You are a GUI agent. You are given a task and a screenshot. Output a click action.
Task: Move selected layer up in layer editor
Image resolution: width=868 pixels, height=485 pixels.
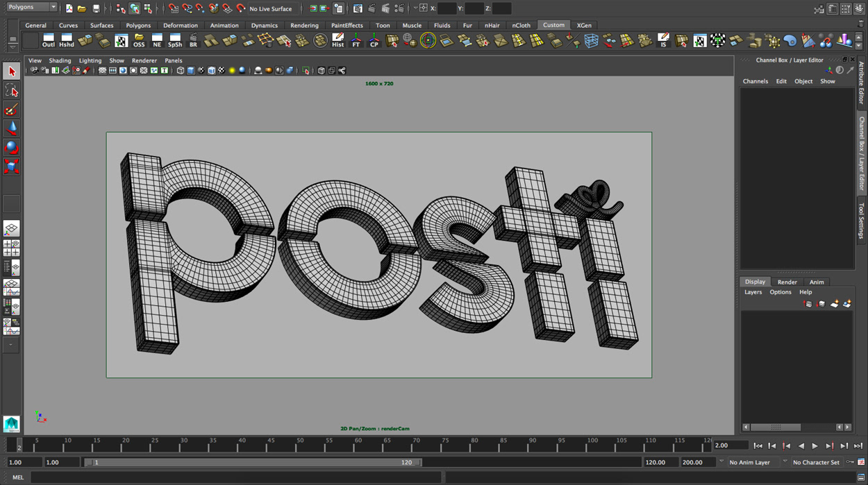point(808,304)
